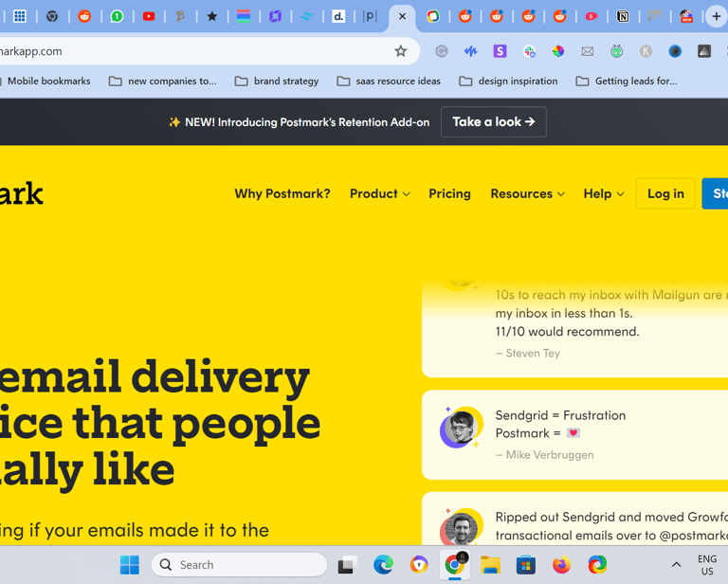728x584 pixels.
Task: Click the green robot extension icon
Action: click(x=616, y=51)
